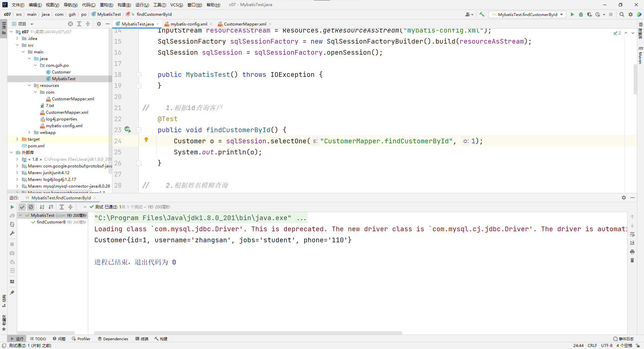
Task: Hide the project tool window
Action: (108, 24)
